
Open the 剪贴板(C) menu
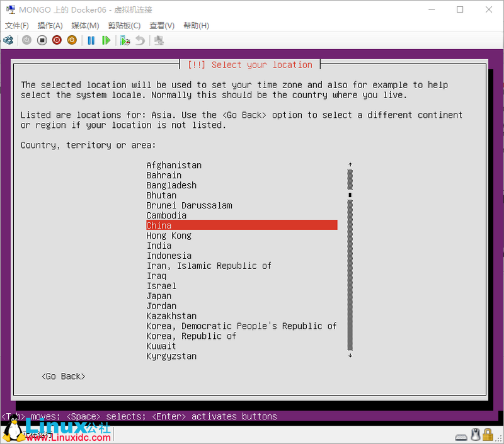(x=123, y=25)
